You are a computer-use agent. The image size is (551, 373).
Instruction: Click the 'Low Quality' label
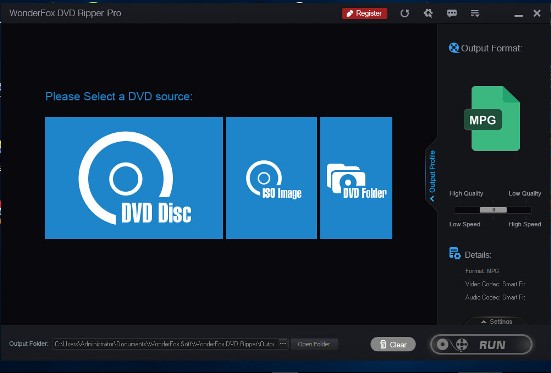tap(525, 193)
